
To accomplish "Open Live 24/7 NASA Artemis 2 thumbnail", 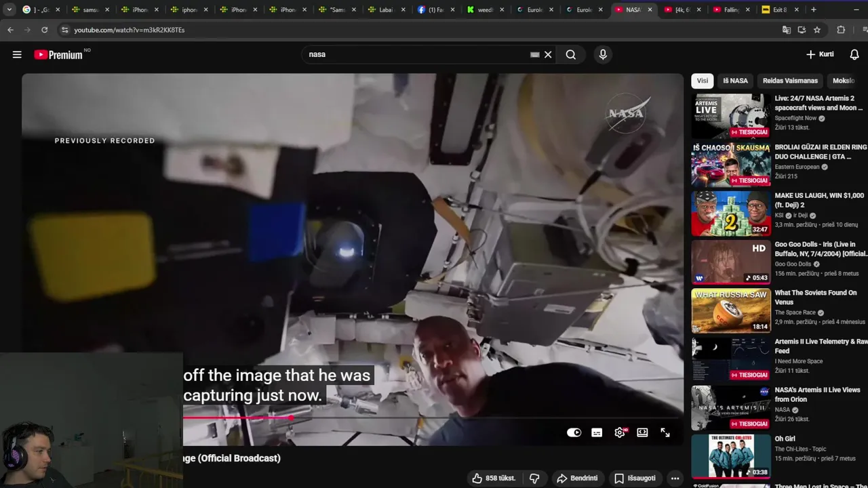I will click(x=730, y=116).
